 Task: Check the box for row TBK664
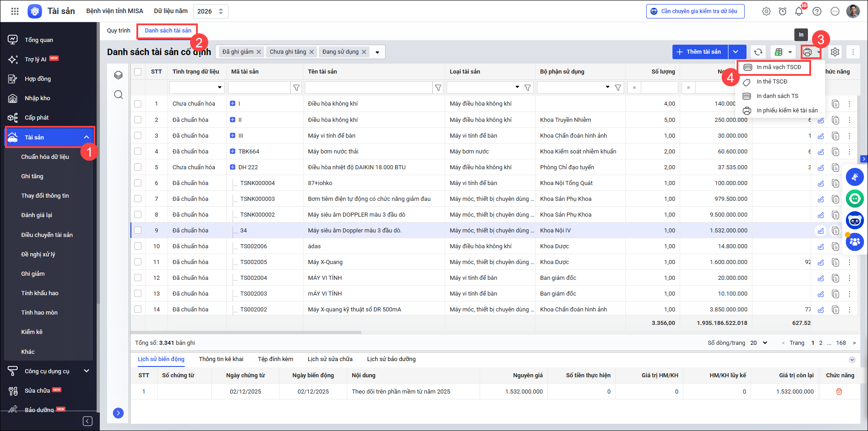pos(138,152)
